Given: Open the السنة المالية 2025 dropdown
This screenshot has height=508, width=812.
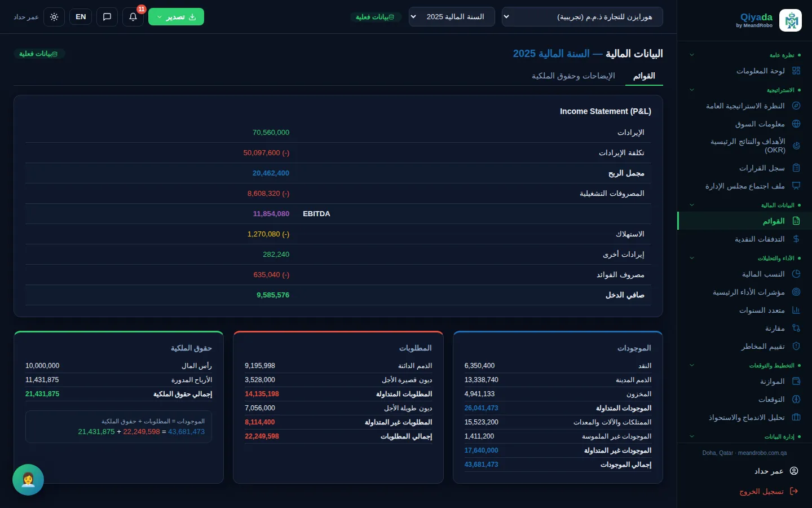Looking at the screenshot, I should [452, 17].
